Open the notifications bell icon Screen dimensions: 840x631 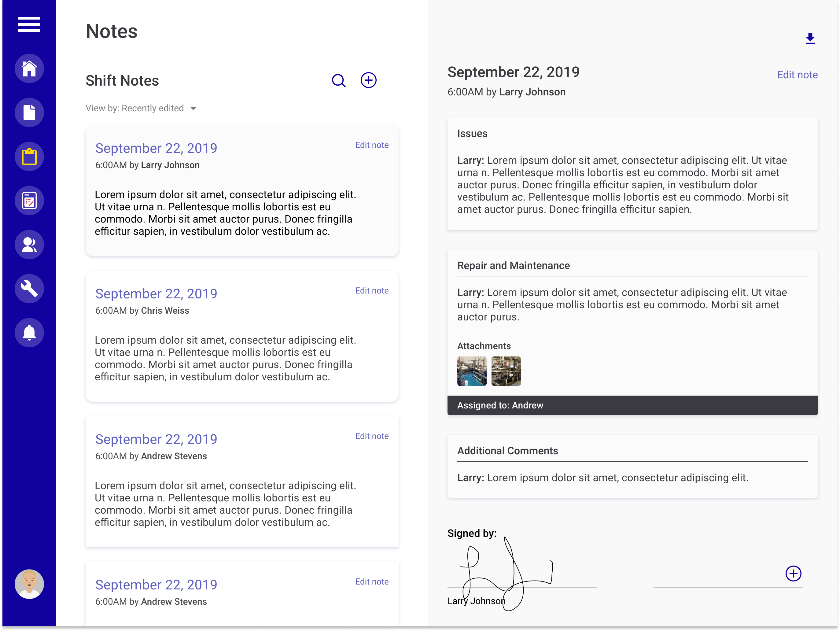coord(29,333)
